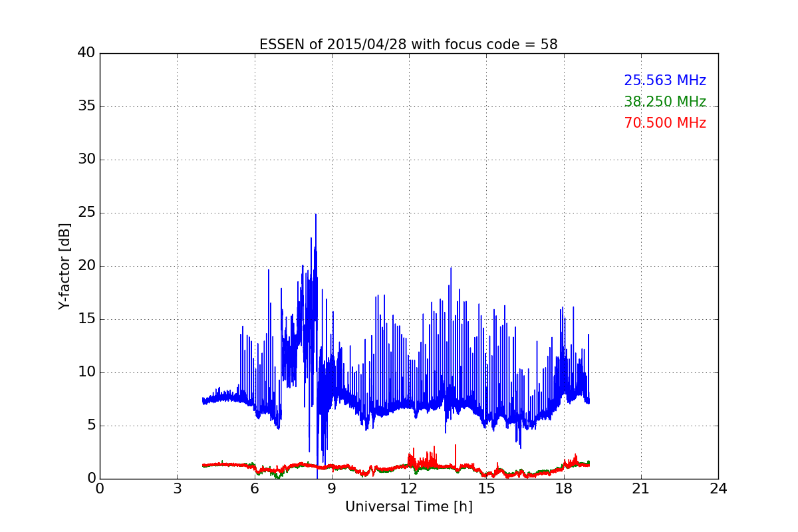Click the x-axis tick label 18
This screenshot has height=532, width=798.
coord(564,489)
